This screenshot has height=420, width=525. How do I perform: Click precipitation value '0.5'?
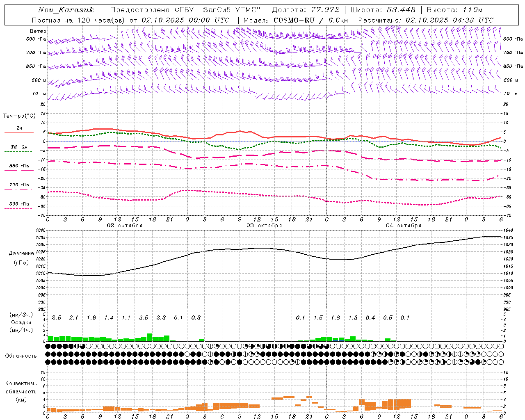[x=388, y=318]
